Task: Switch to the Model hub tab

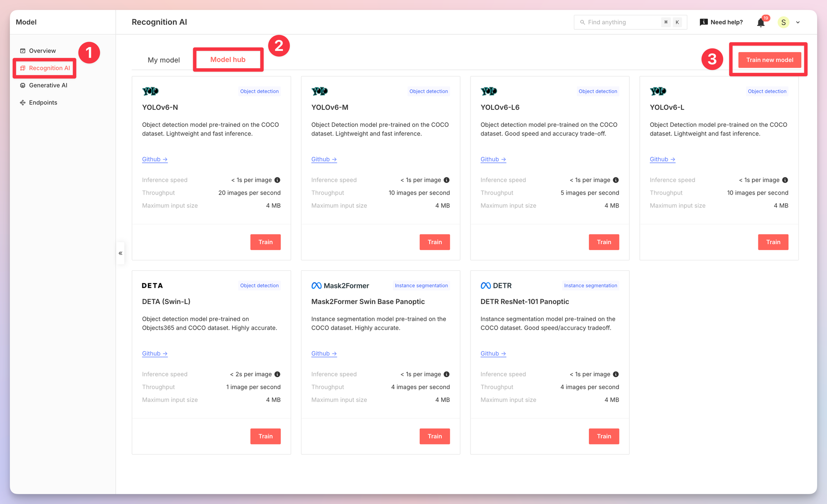Action: [228, 59]
